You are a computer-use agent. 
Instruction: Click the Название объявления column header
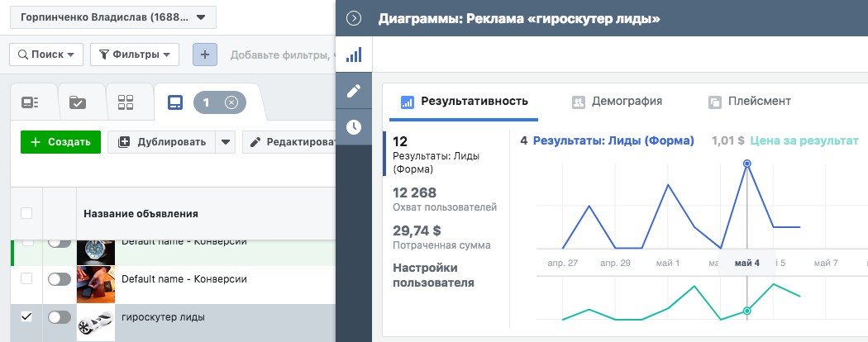tap(141, 214)
